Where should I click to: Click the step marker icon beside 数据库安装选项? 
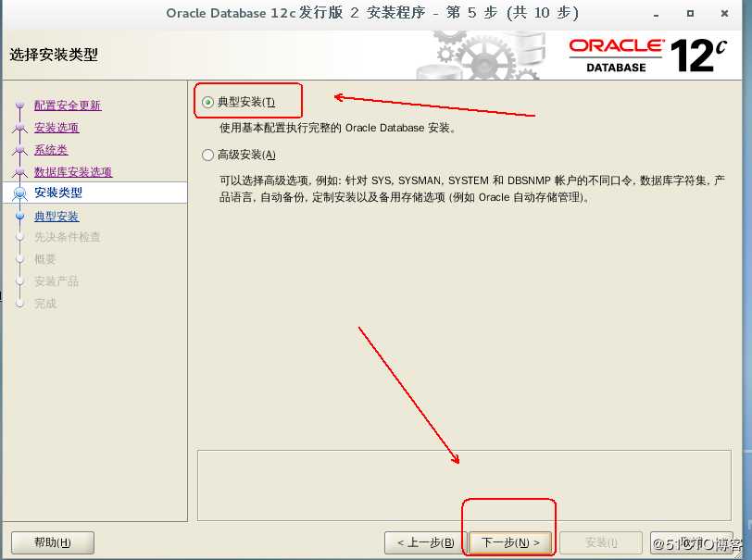tap(19, 171)
